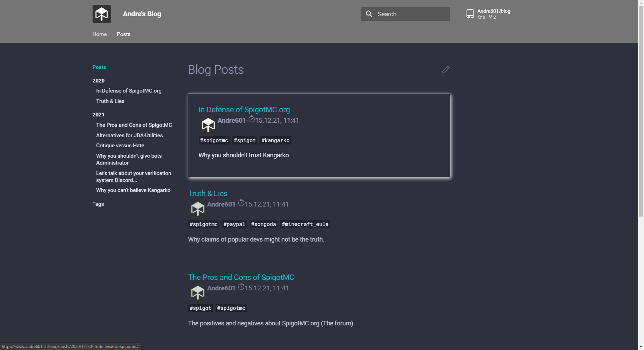The height and width of the screenshot is (350, 644).
Task: Open 2020 section in sidebar
Action: pyautogui.click(x=98, y=80)
